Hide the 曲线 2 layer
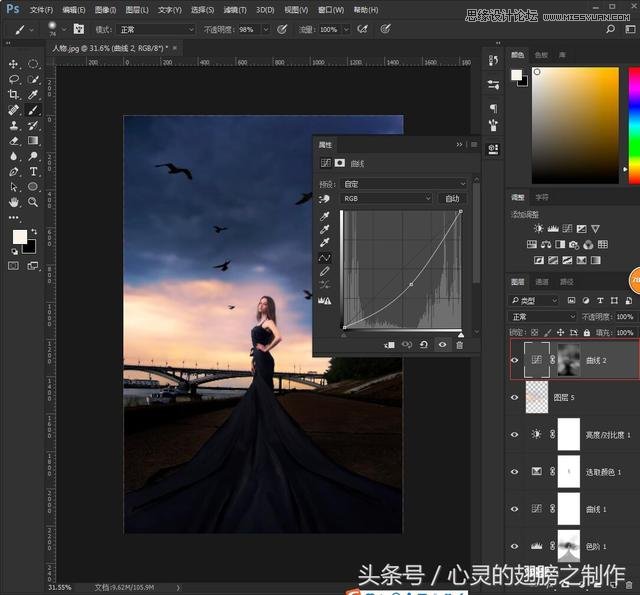This screenshot has width=640, height=595. (x=516, y=360)
